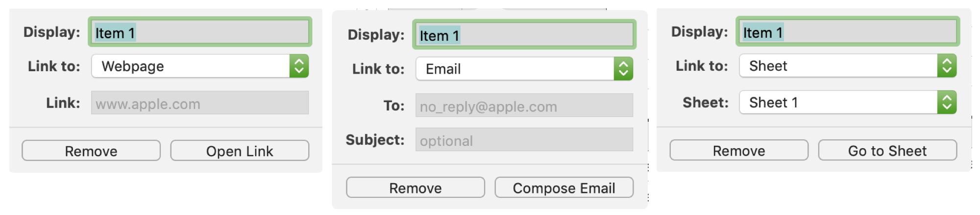
Task: Click the green arrows beside Link to Sheet
Action: click(947, 66)
